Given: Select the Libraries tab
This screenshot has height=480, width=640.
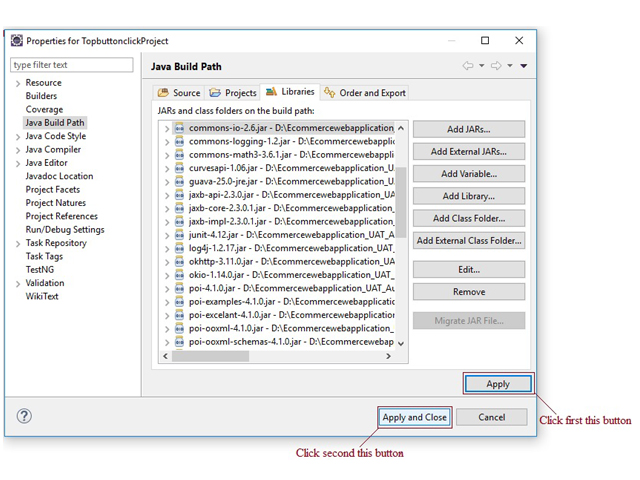Looking at the screenshot, I should (x=290, y=92).
